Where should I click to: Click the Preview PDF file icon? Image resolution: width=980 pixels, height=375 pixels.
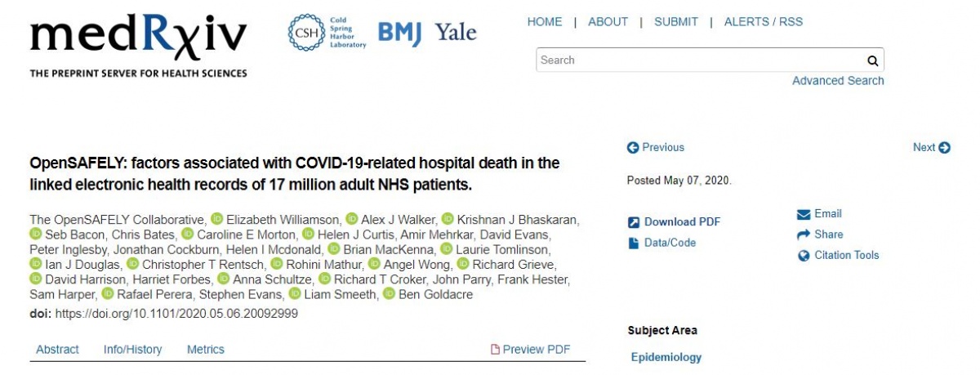495,350
